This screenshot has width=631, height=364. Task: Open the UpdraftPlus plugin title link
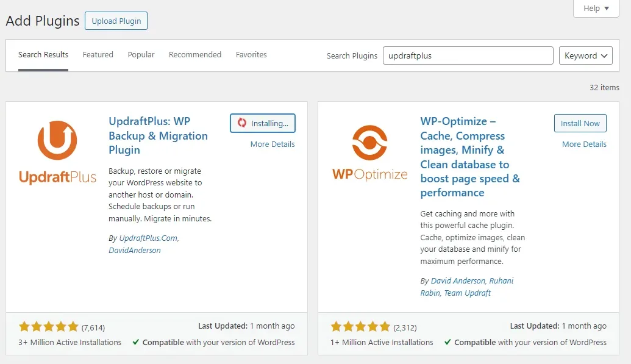pyautogui.click(x=158, y=136)
